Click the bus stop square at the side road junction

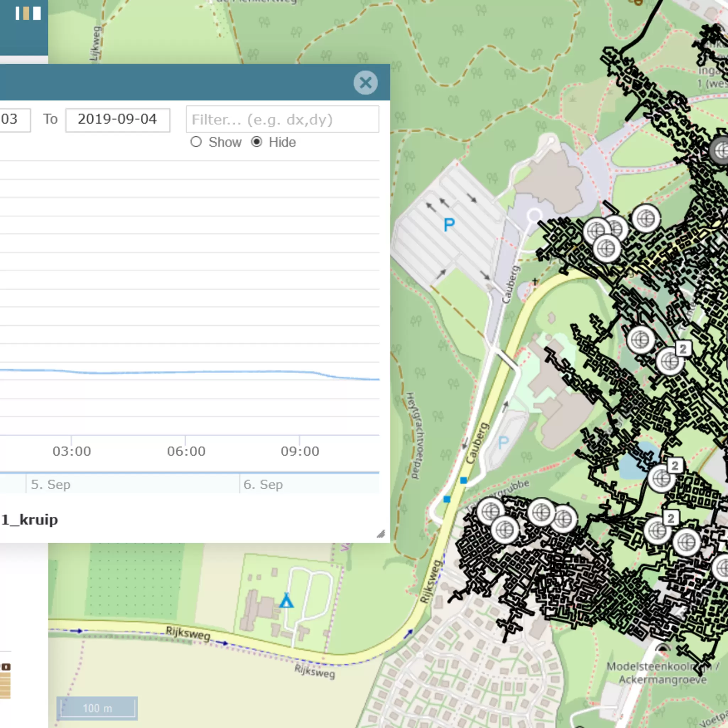[x=464, y=480]
